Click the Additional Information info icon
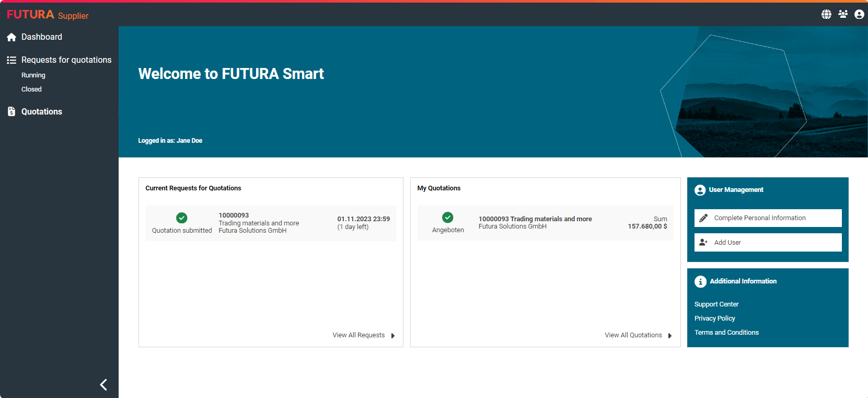Screen dimensions: 868x398 point(700,281)
